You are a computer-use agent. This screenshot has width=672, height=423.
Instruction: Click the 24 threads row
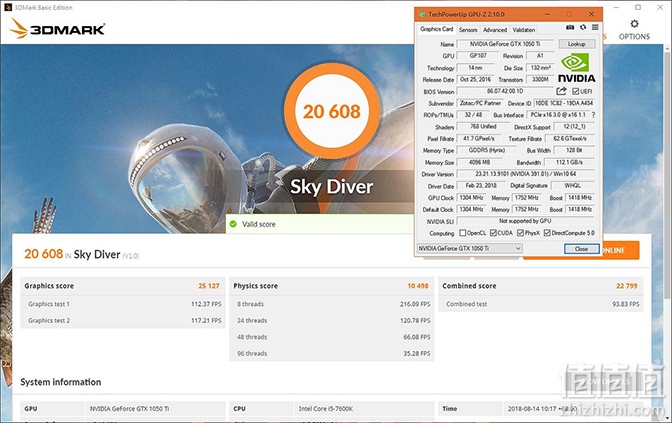pos(332,321)
